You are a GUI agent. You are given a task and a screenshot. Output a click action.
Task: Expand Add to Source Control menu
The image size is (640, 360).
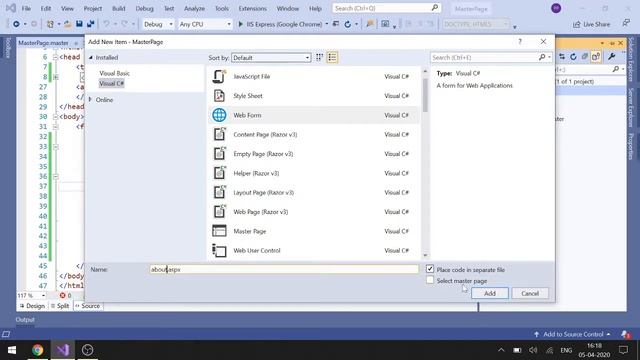tap(573, 334)
